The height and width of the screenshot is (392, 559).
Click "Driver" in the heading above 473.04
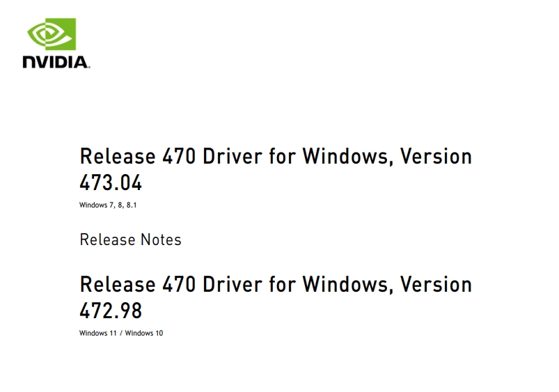[233, 156]
